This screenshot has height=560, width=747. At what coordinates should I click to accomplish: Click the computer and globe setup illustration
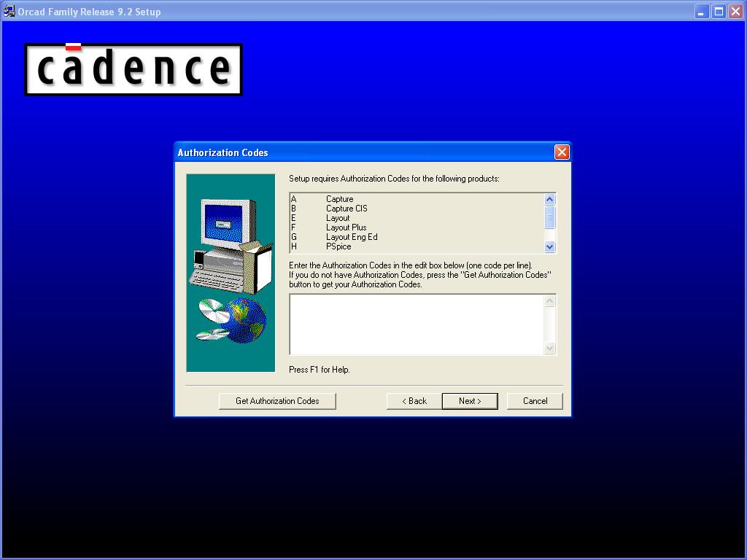[231, 273]
